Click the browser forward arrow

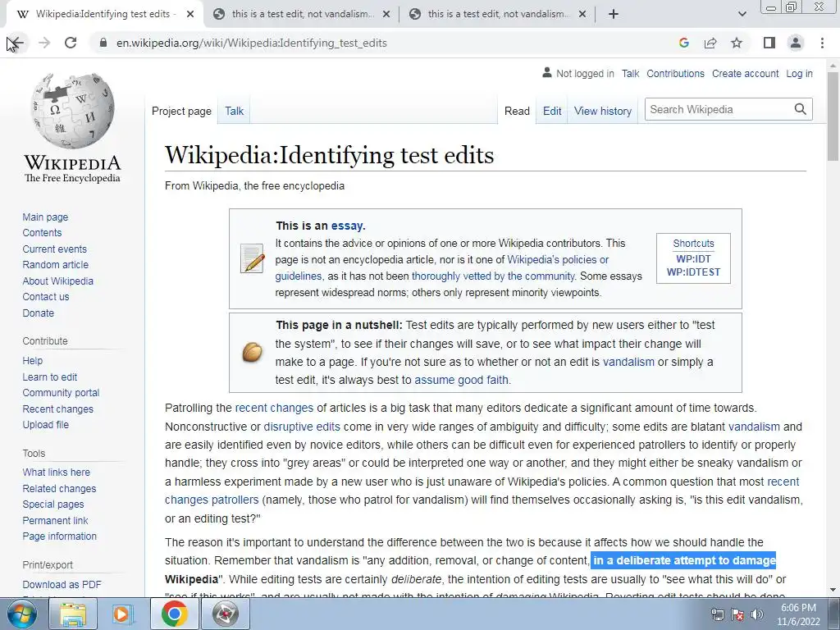click(x=44, y=43)
